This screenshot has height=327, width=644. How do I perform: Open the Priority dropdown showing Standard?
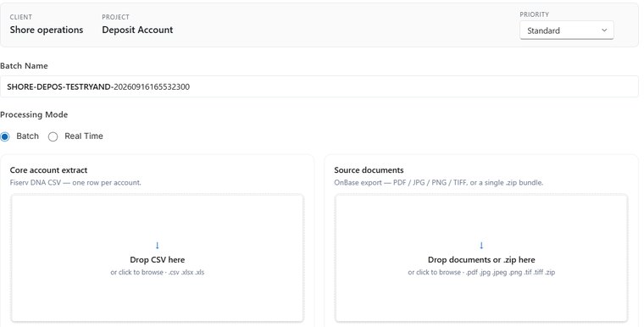point(566,30)
